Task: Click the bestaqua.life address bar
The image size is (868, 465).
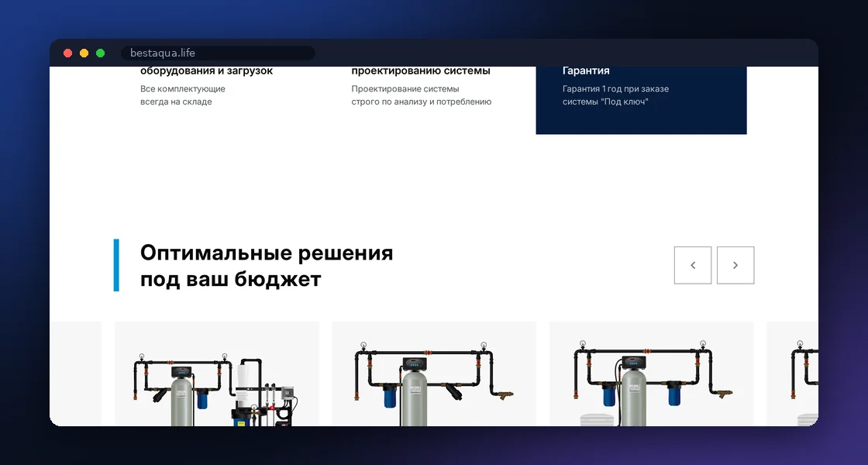Action: point(218,53)
